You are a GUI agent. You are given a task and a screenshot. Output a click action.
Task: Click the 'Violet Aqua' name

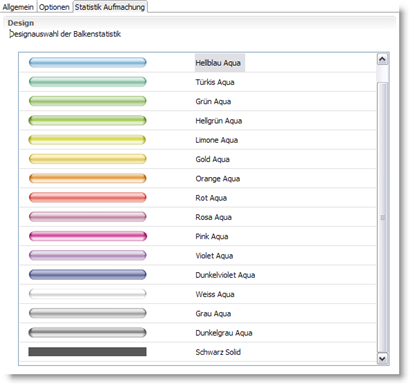click(x=214, y=256)
